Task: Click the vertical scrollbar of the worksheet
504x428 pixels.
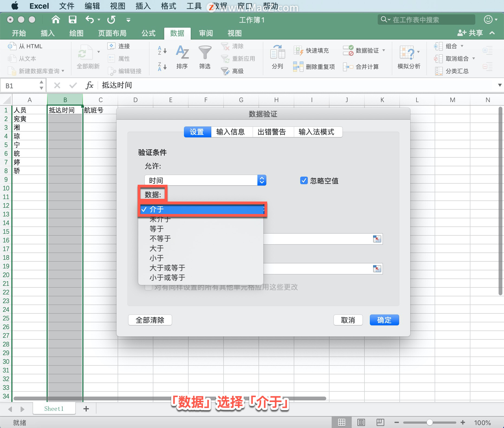Action: pos(500,201)
